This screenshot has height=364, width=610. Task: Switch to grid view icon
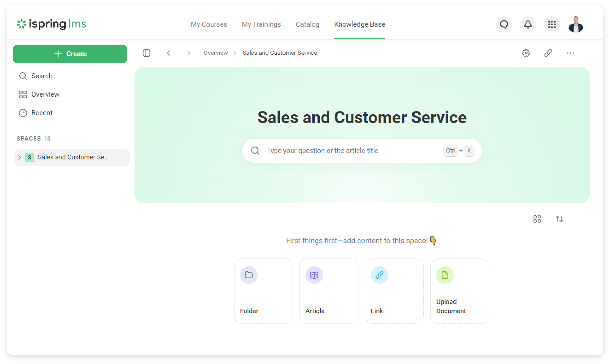click(x=537, y=219)
